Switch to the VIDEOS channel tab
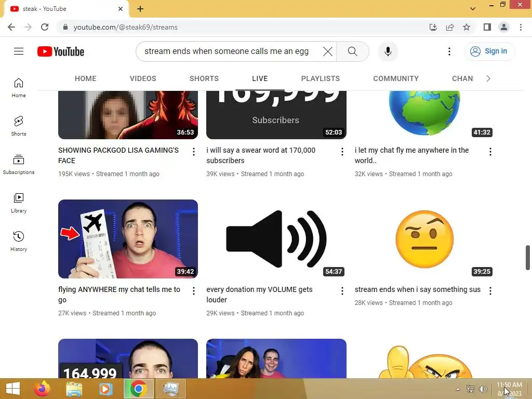 click(x=143, y=79)
